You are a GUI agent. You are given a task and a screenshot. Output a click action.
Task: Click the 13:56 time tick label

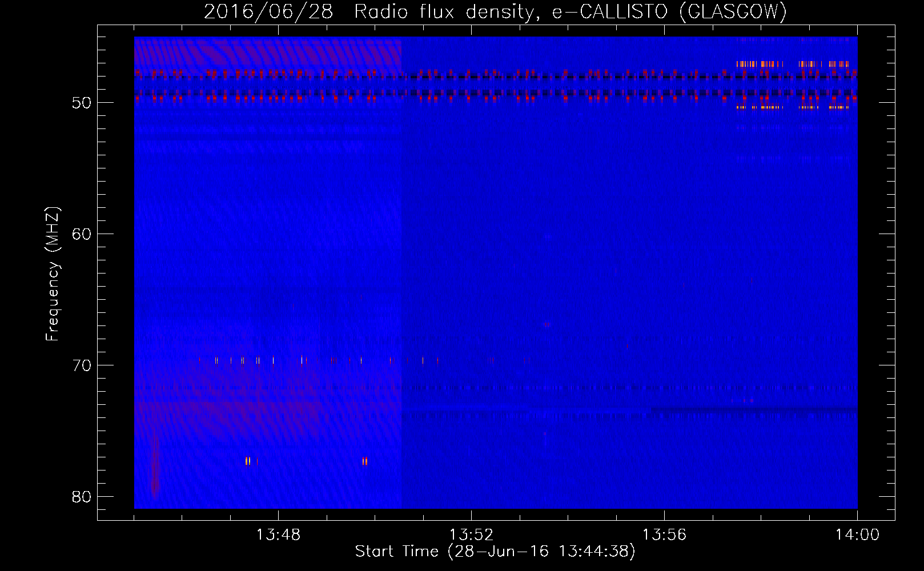664,535
